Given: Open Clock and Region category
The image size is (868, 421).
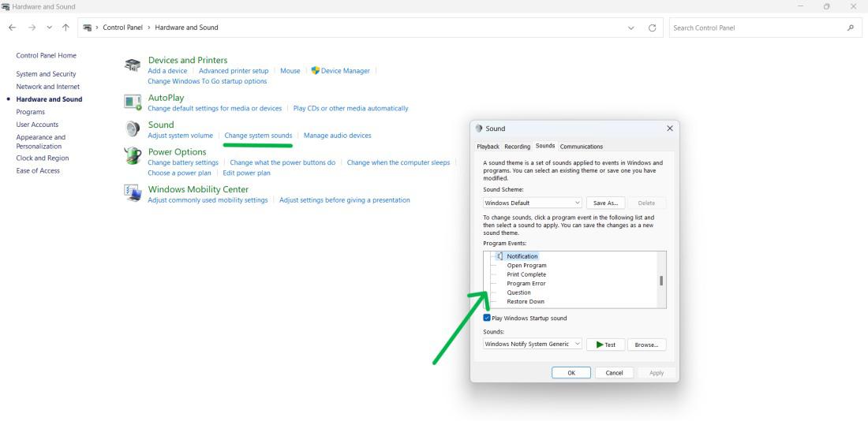Looking at the screenshot, I should pos(42,158).
